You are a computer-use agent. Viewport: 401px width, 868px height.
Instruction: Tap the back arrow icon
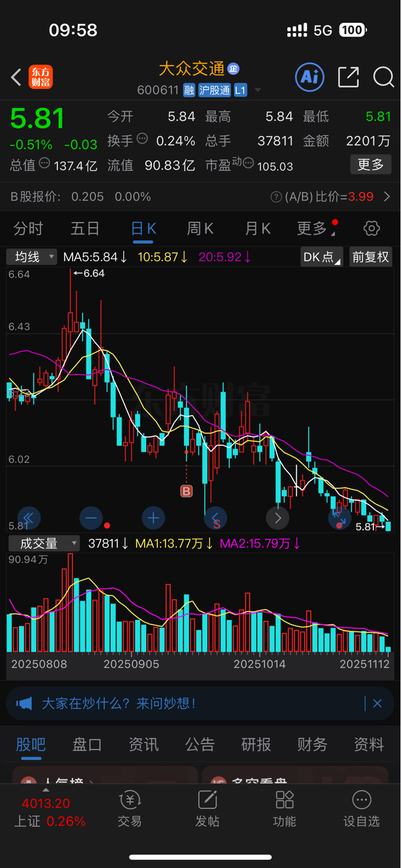coord(16,77)
